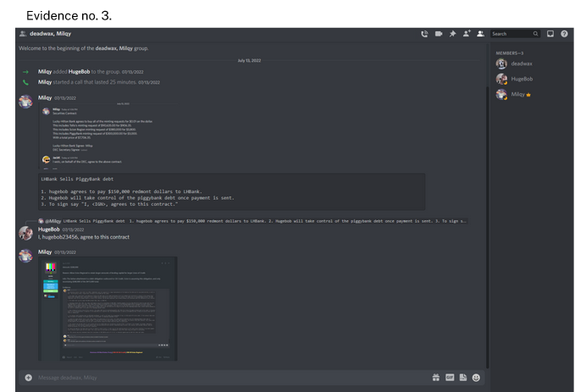
Task: Open the GIF picker
Action: [450, 378]
